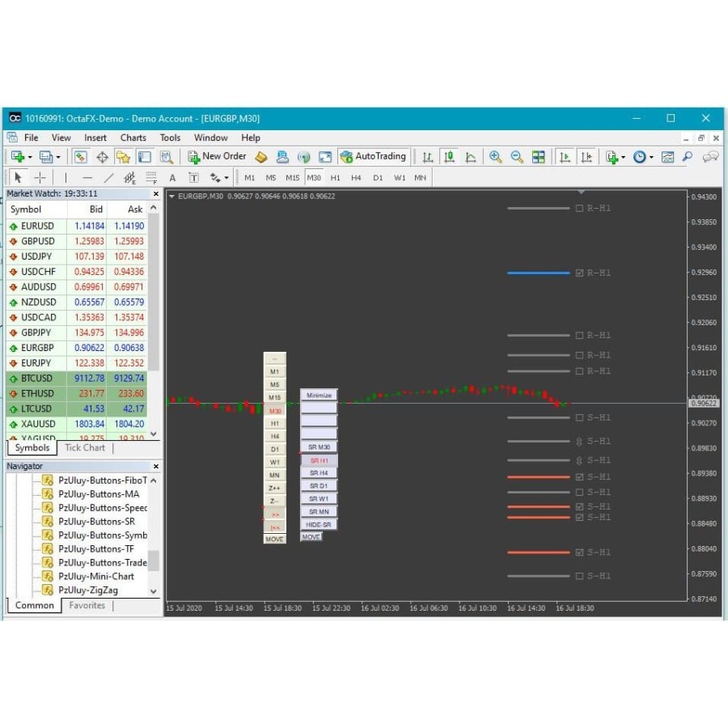Toggle the AutoTrading button
Screen dimensions: 728x728
tap(373, 156)
